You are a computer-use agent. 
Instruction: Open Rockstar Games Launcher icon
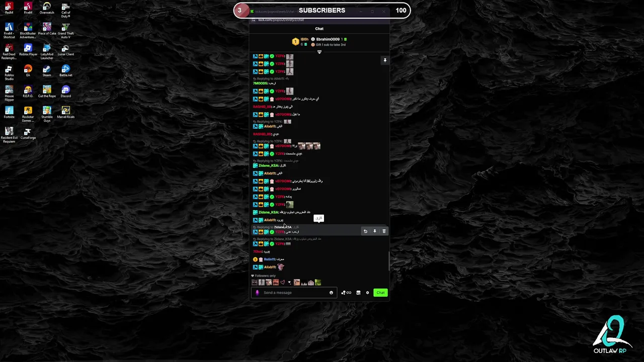(x=28, y=115)
